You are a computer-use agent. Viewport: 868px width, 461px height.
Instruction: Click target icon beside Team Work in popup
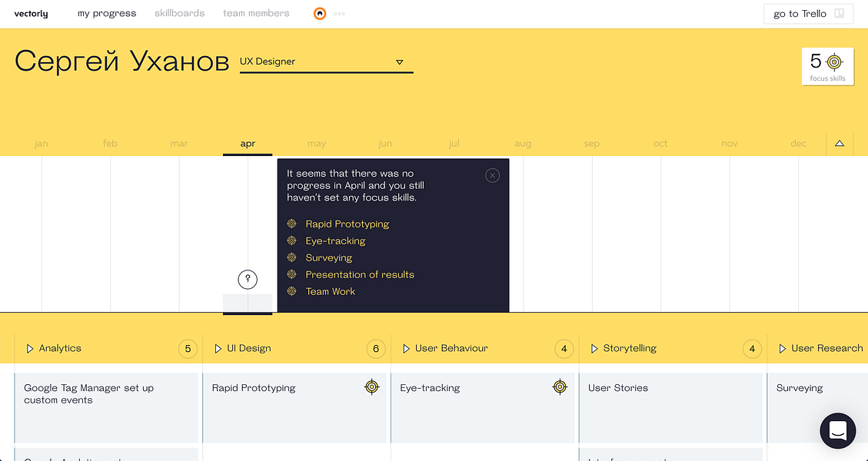pyautogui.click(x=291, y=290)
